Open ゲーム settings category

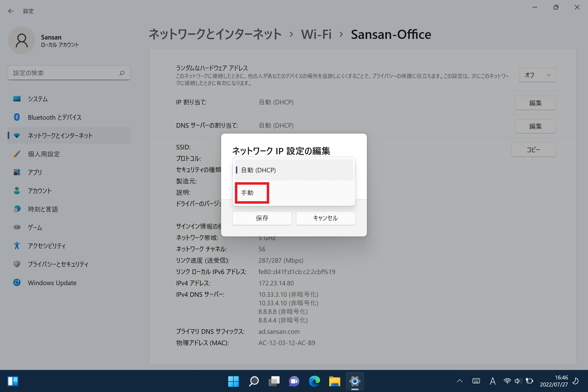tap(69, 227)
